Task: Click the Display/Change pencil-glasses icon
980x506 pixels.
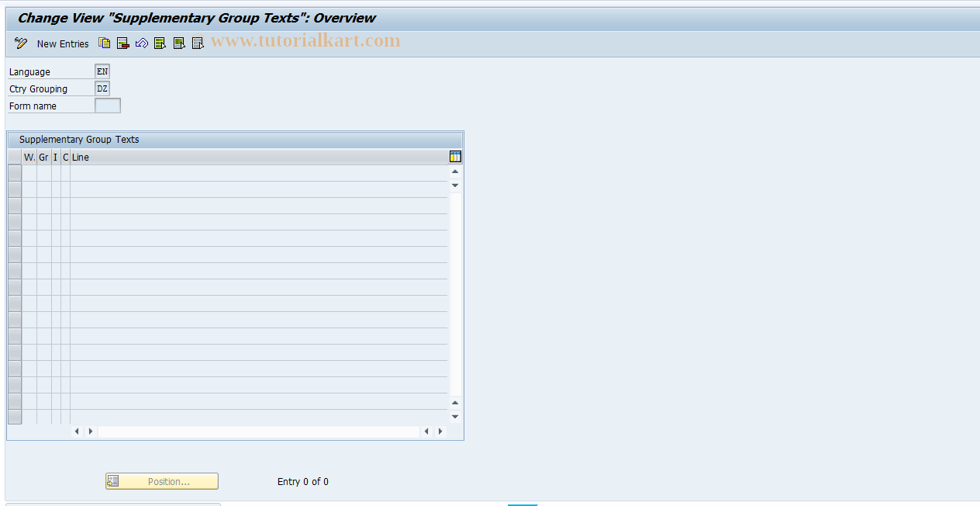Action: pyautogui.click(x=21, y=43)
